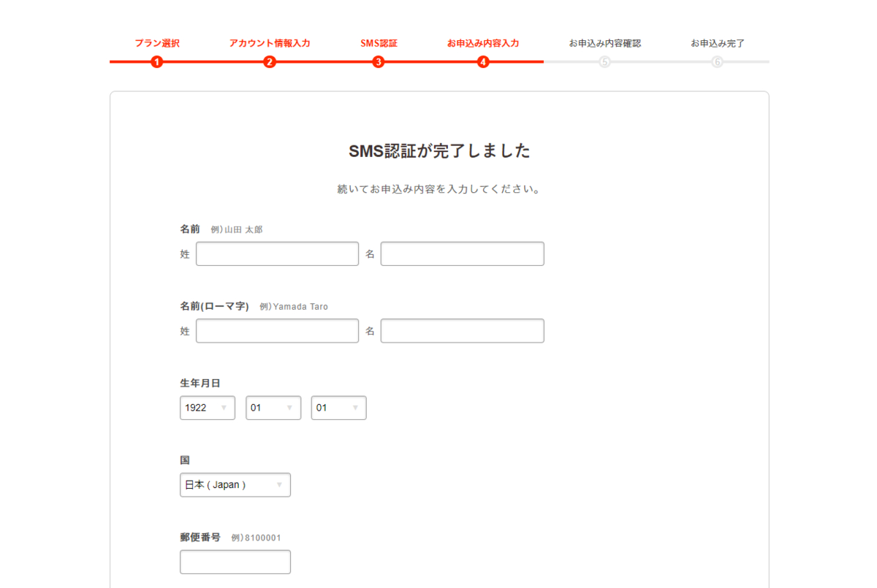Focus the 郵便番号 input field
The image size is (877, 588).
[x=235, y=562]
